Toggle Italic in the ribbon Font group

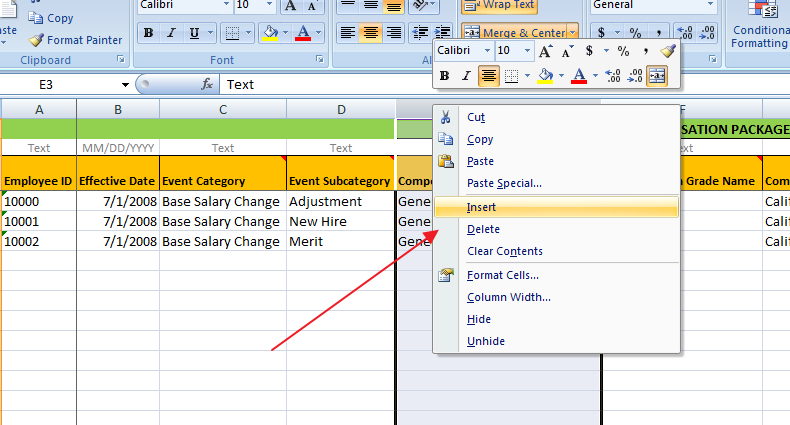click(171, 33)
